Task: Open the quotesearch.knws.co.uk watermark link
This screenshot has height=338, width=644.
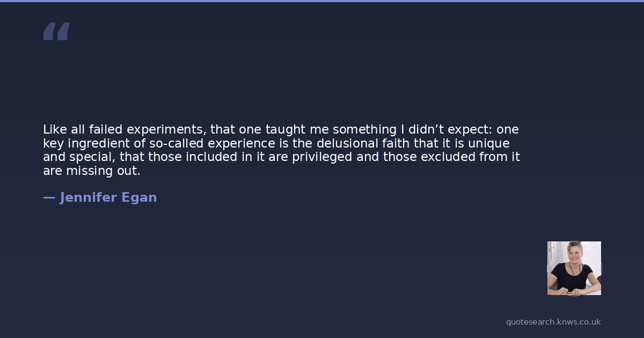Action: (x=553, y=322)
